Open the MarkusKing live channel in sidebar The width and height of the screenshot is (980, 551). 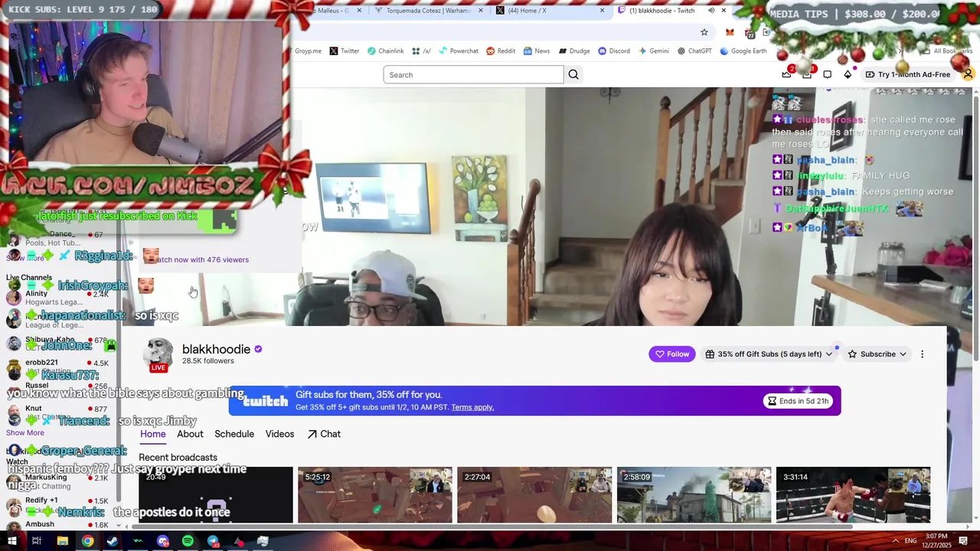57,481
